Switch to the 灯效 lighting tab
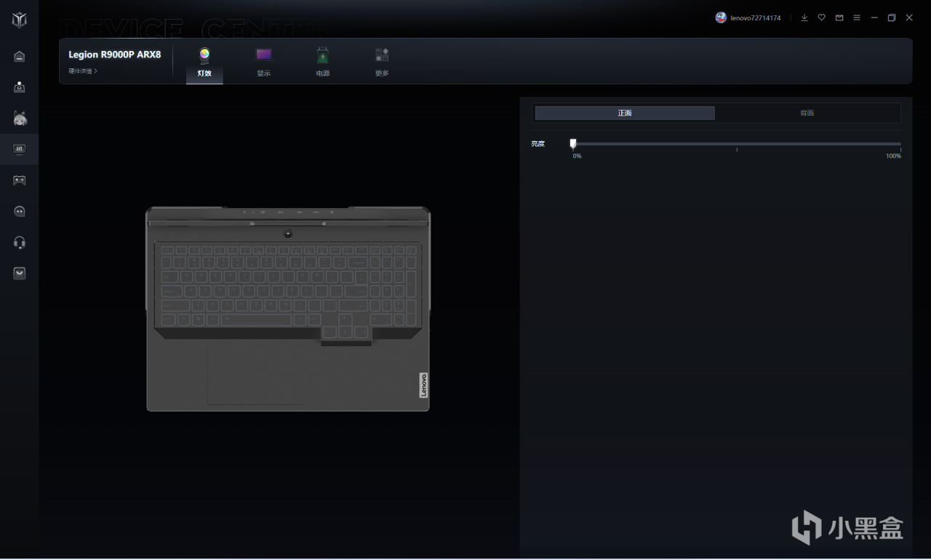This screenshot has height=560, width=931. pyautogui.click(x=204, y=63)
